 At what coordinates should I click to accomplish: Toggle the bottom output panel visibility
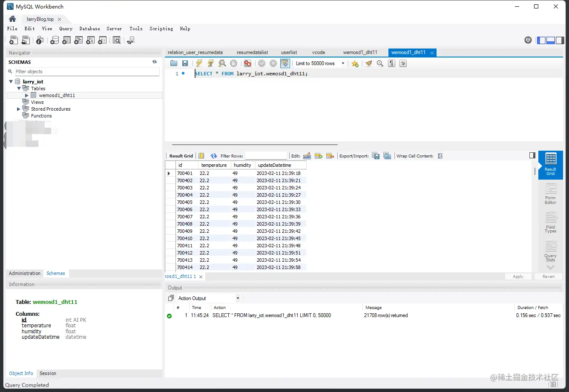(x=550, y=40)
